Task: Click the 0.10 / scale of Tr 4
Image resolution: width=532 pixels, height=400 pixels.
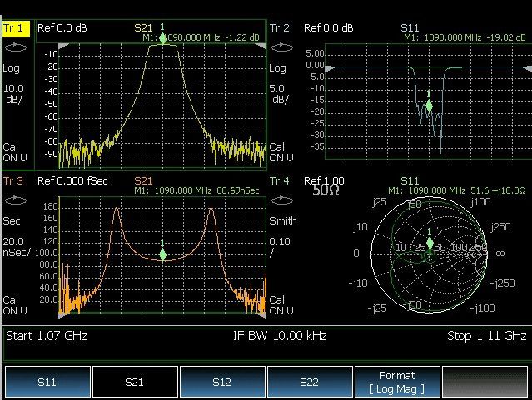Action: coord(280,247)
